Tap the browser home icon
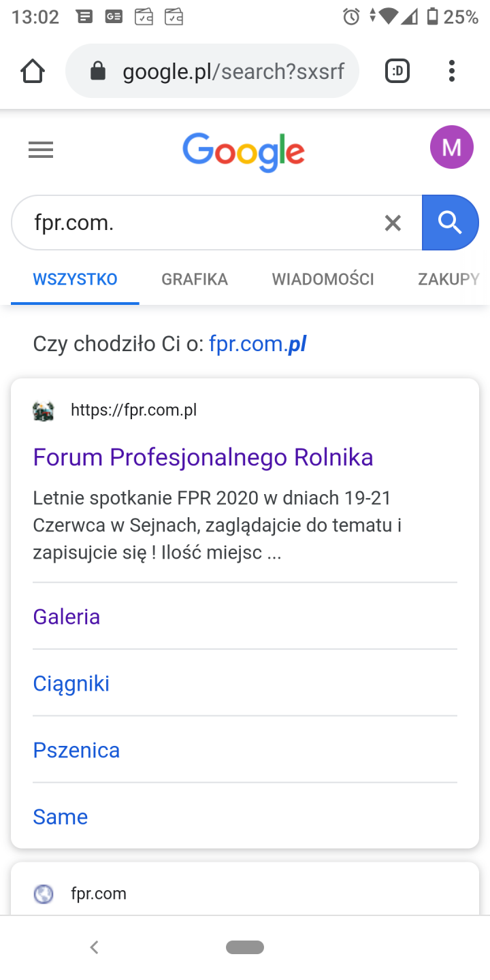The width and height of the screenshot is (490, 980). [33, 71]
